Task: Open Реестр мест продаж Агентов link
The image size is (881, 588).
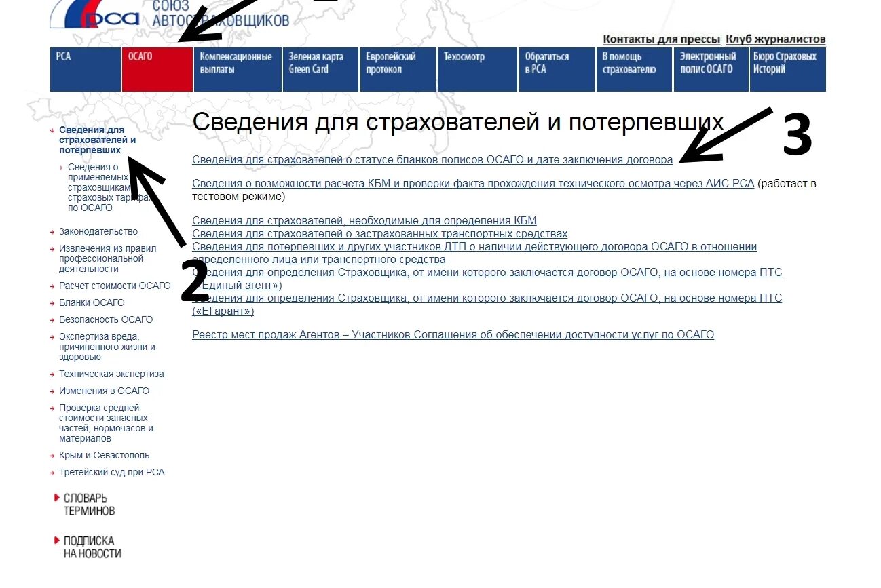Action: (x=453, y=335)
